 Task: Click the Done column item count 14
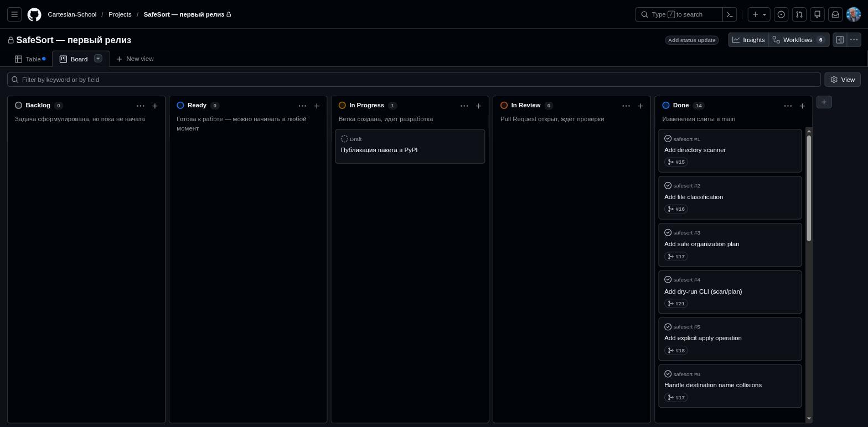coord(699,106)
